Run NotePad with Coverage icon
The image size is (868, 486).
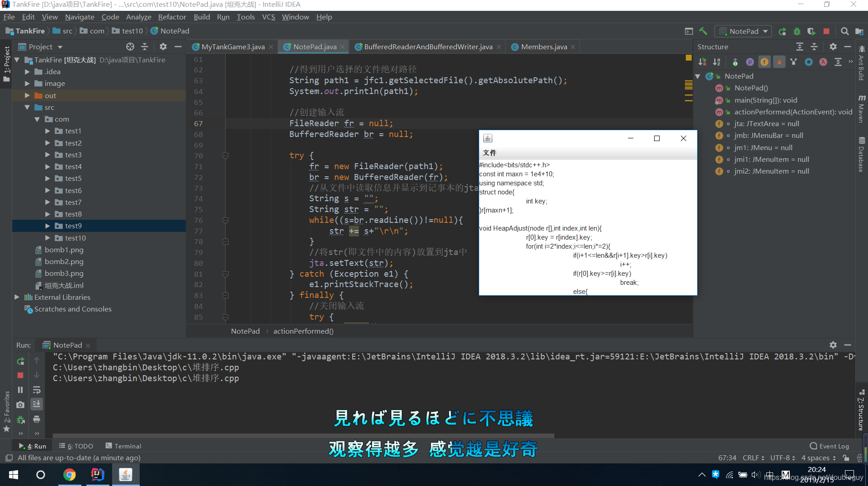(811, 31)
